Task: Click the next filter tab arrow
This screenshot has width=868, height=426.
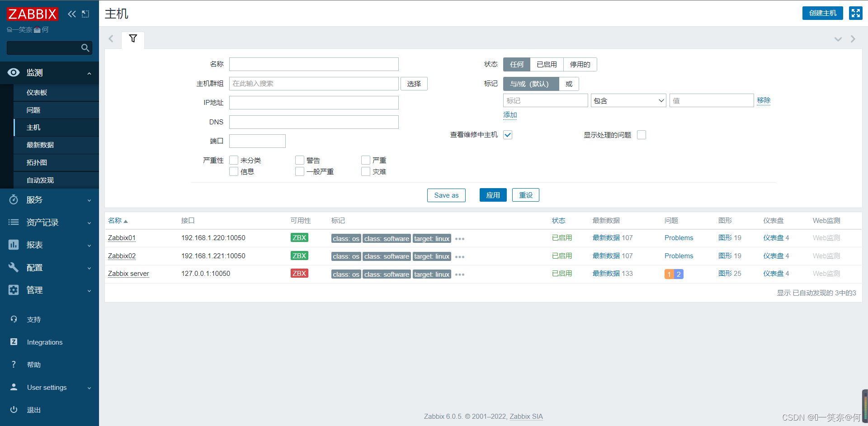Action: click(853, 39)
